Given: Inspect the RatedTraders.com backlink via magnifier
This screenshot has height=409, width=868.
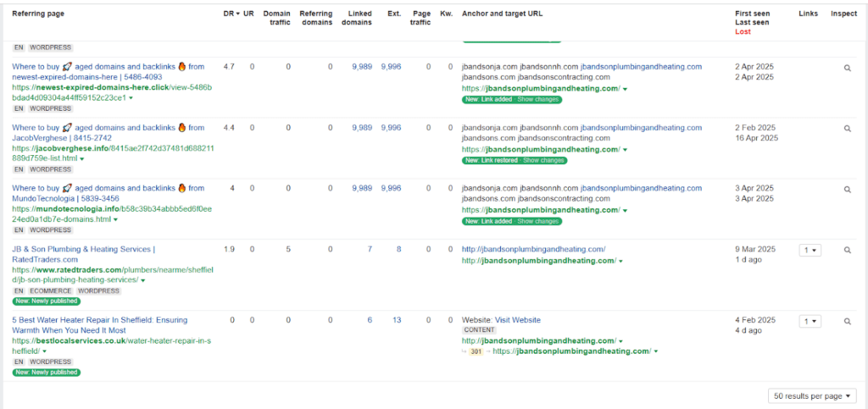Looking at the screenshot, I should tap(847, 250).
